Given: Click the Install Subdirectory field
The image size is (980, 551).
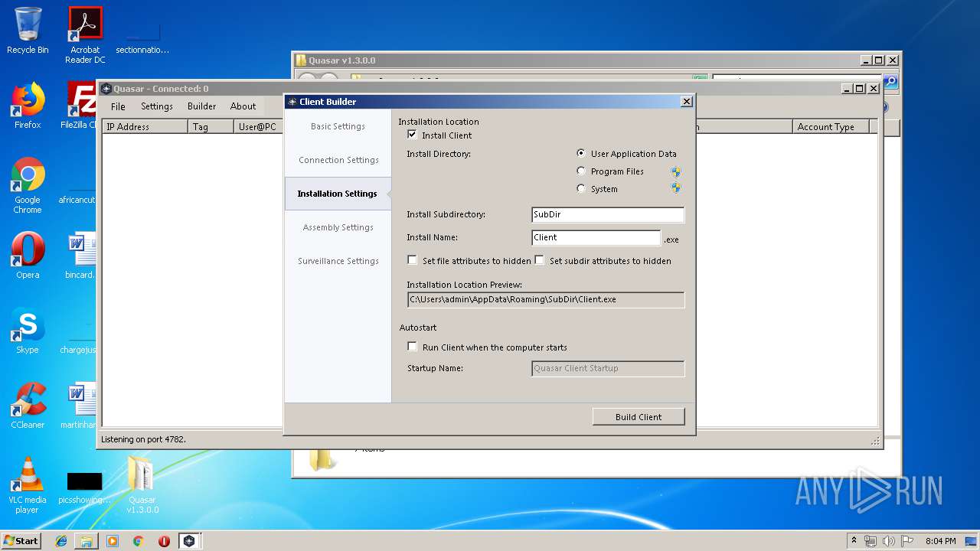Looking at the screenshot, I should pyautogui.click(x=608, y=215).
